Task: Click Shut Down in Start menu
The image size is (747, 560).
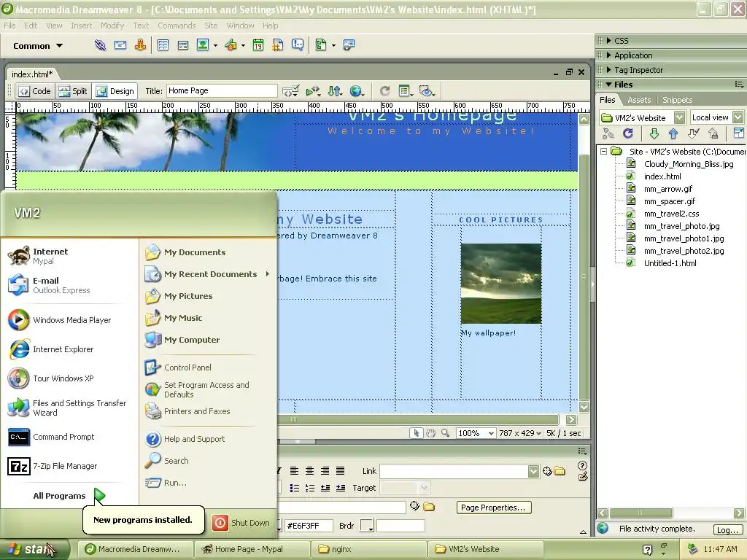Action: pos(241,523)
